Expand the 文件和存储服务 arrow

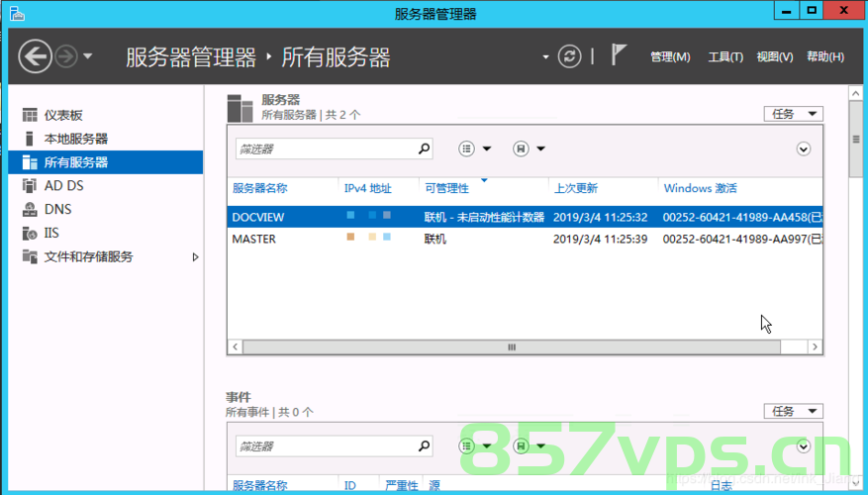(195, 257)
